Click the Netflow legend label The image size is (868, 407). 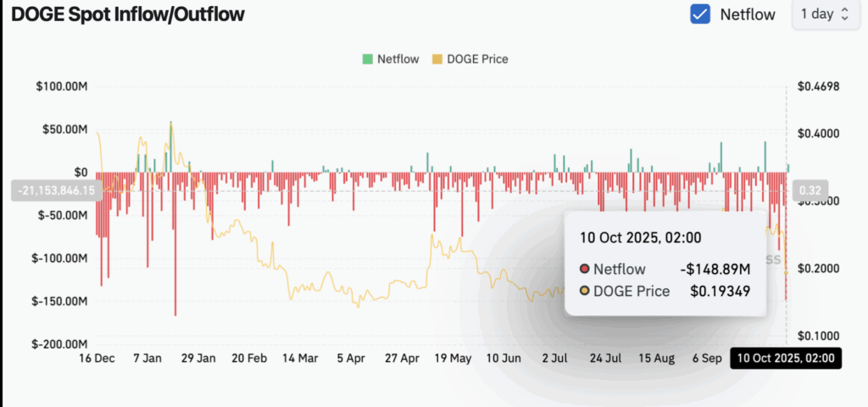pyautogui.click(x=398, y=59)
